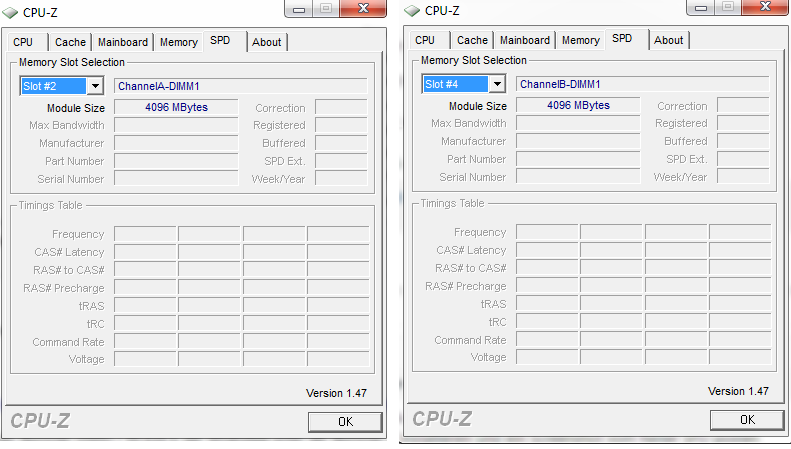Image resolution: width=791 pixels, height=449 pixels.
Task: Click the CPU-Z title icon in right window
Action: [412, 11]
